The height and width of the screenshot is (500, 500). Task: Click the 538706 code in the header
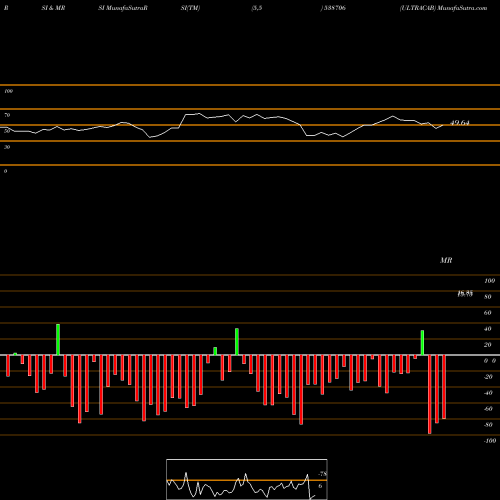(334, 8)
